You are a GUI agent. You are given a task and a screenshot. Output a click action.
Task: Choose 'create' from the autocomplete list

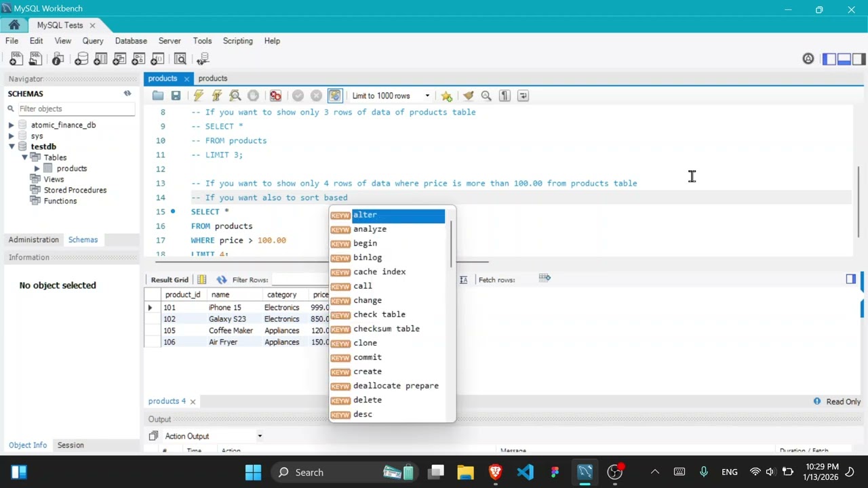click(387, 371)
